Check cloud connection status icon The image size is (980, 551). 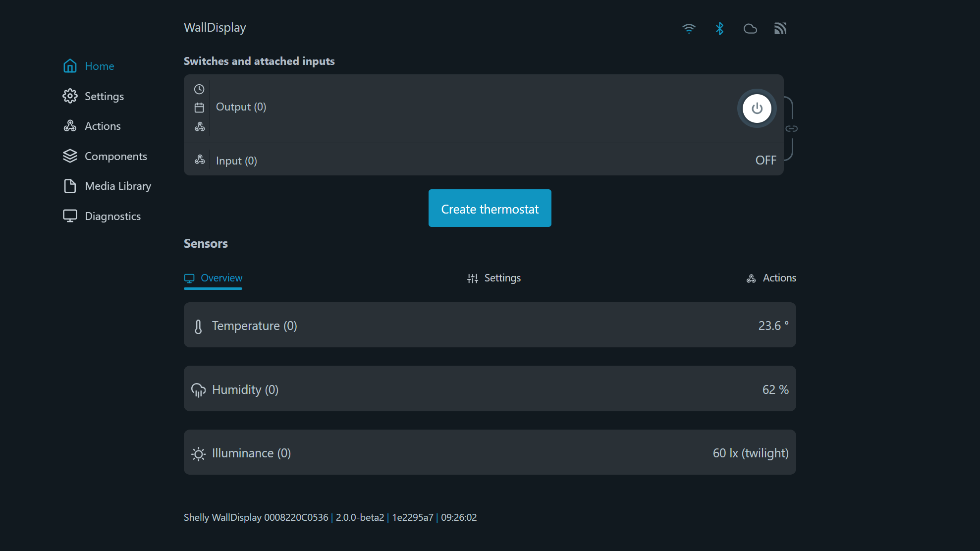click(x=750, y=28)
